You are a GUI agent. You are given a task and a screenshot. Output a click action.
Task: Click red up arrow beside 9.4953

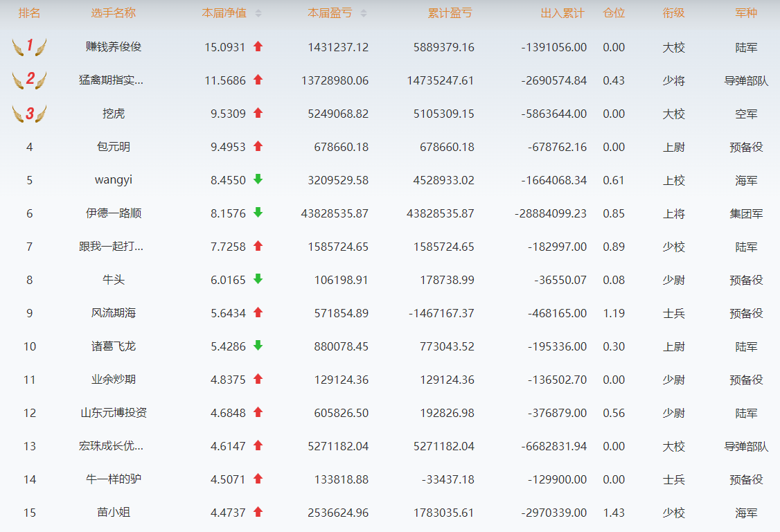pyautogui.click(x=258, y=146)
